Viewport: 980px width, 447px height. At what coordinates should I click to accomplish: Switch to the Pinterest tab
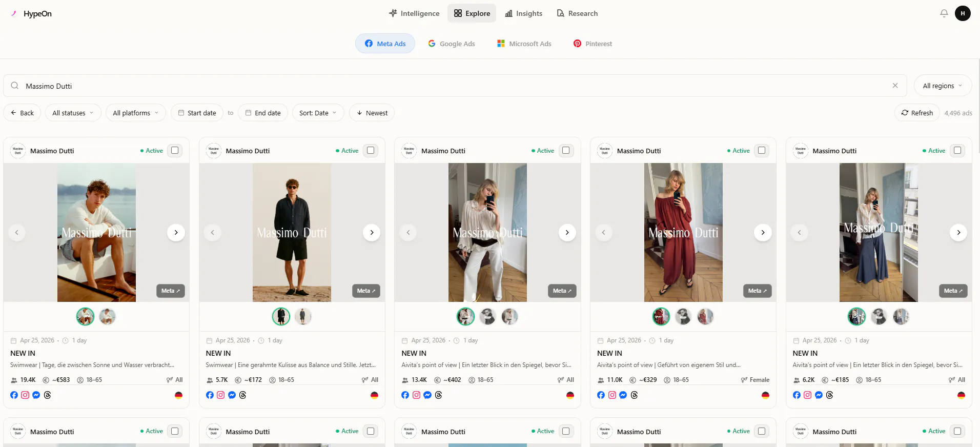[593, 44]
